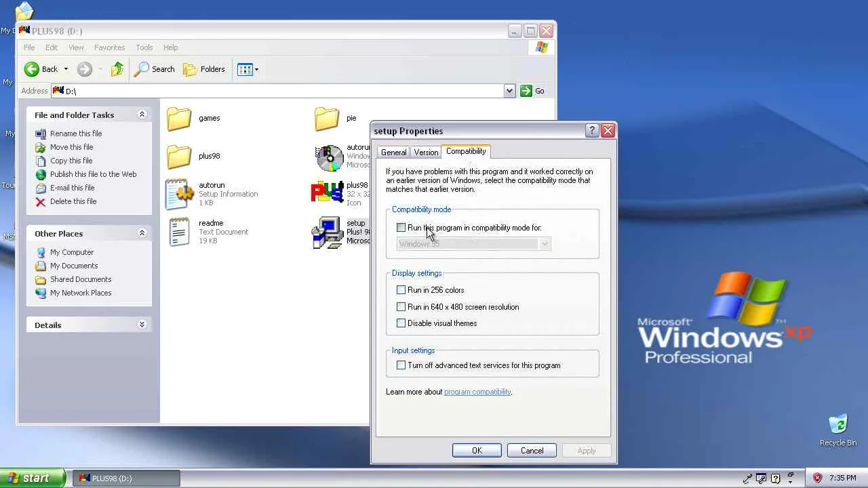Click Copy this file task
The image size is (868, 488).
[x=71, y=161]
